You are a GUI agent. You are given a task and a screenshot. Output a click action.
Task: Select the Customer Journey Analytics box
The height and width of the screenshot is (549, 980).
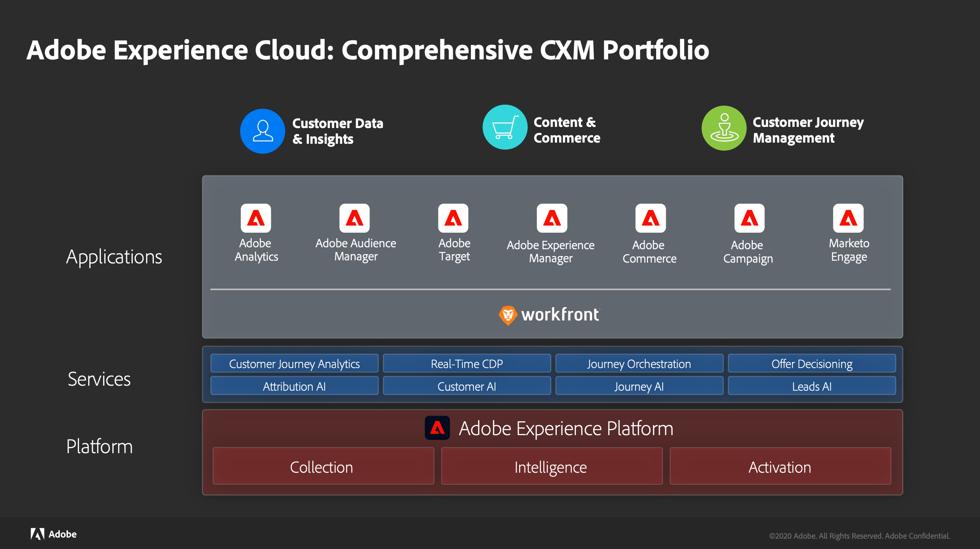(x=294, y=363)
